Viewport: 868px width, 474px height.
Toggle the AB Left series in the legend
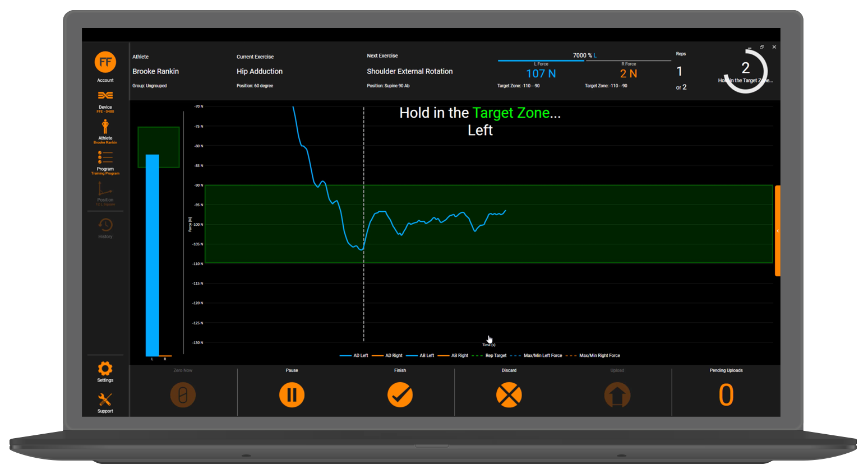coord(420,356)
